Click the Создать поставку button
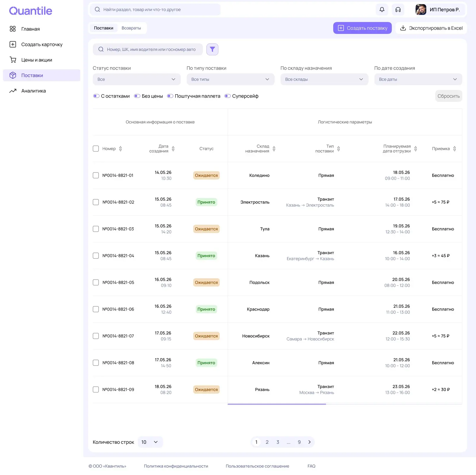Image resolution: width=476 pixels, height=475 pixels. [x=362, y=28]
